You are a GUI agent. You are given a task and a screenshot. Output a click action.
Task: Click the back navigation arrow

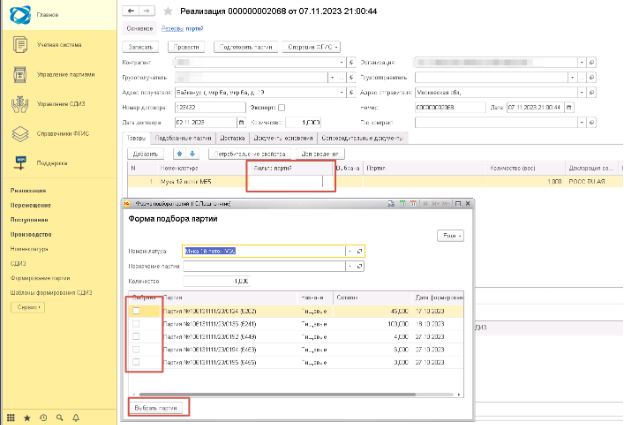(x=130, y=10)
